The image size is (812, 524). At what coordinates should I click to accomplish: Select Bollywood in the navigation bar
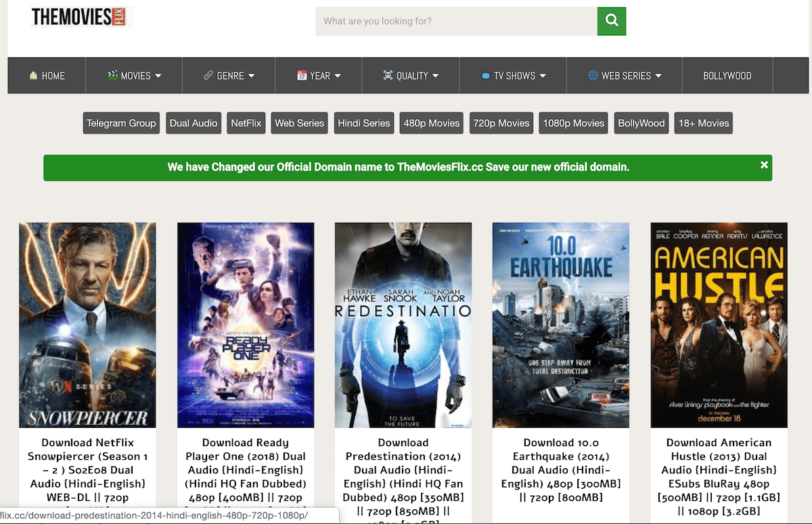pos(727,76)
